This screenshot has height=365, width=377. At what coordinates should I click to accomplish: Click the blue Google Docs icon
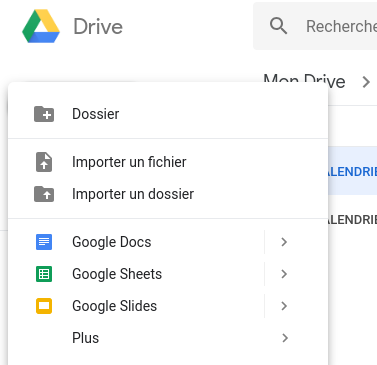[x=44, y=242]
